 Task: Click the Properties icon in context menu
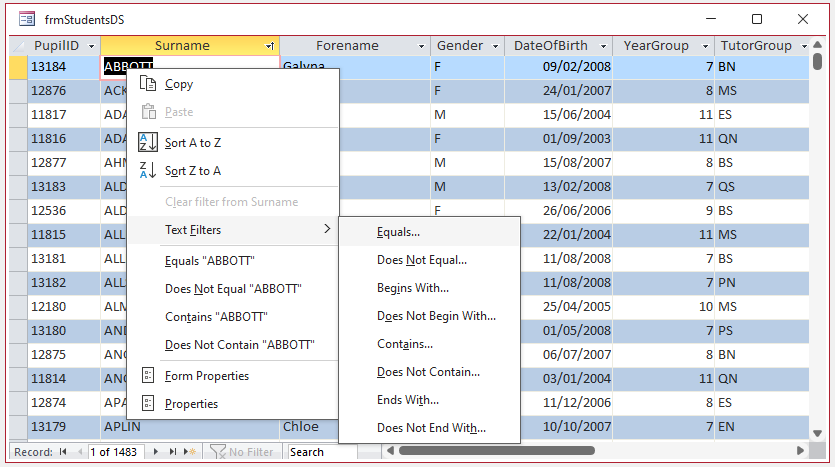(x=148, y=403)
